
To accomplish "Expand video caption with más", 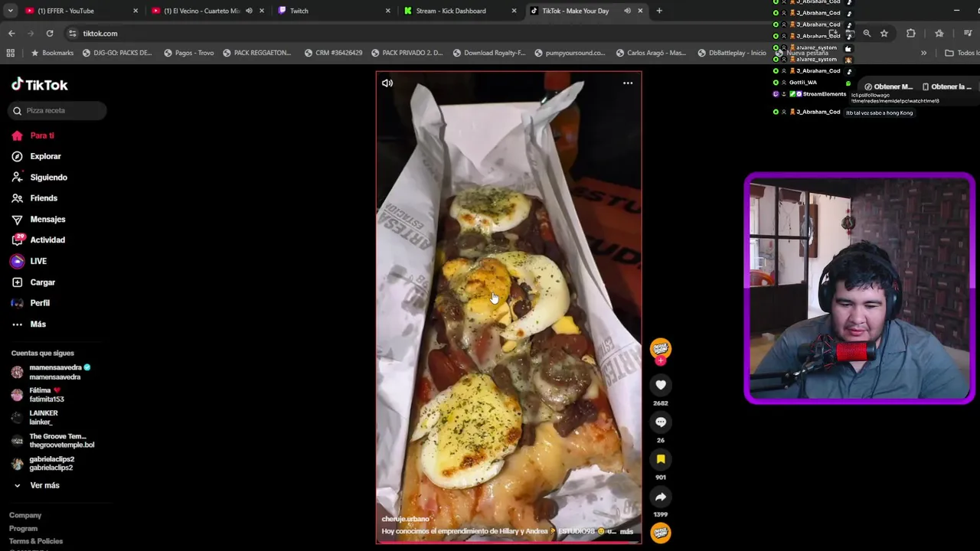I will (x=627, y=531).
